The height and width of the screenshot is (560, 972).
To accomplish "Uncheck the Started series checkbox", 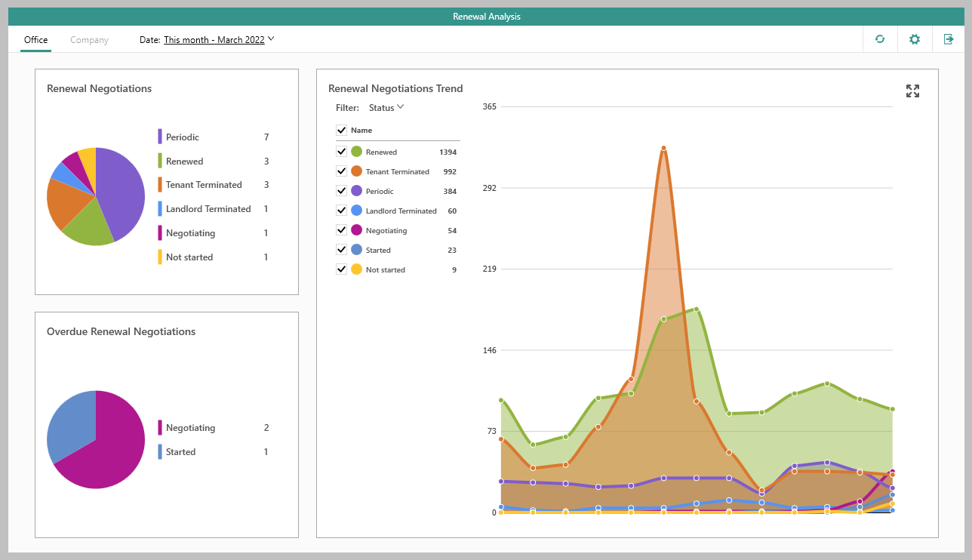I will (x=341, y=250).
